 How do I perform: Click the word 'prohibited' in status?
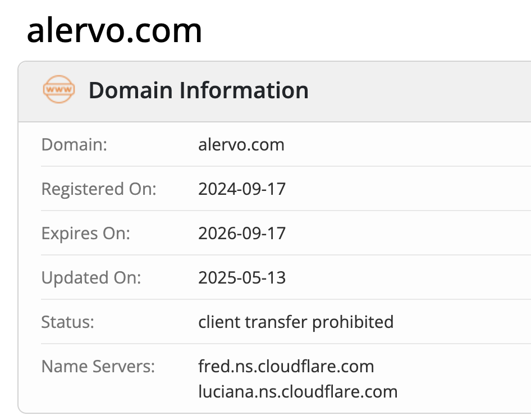click(x=353, y=322)
